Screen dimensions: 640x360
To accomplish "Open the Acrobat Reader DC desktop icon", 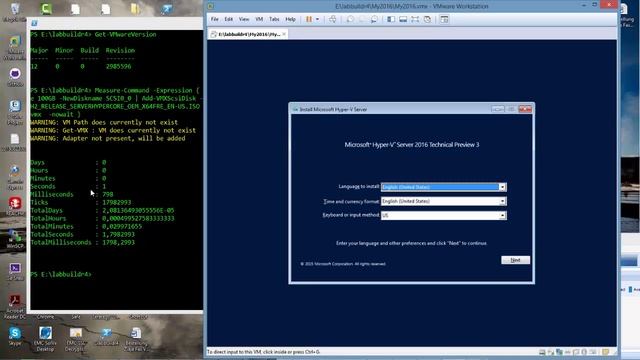I will pos(15,307).
